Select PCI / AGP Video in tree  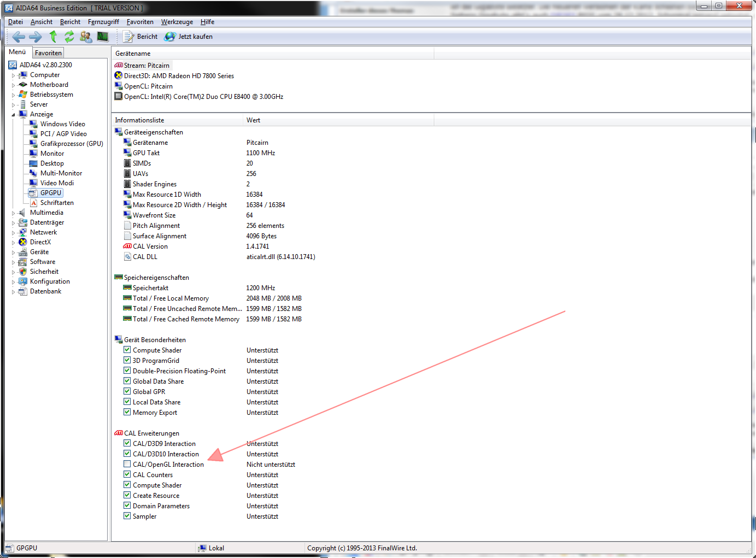click(x=63, y=134)
